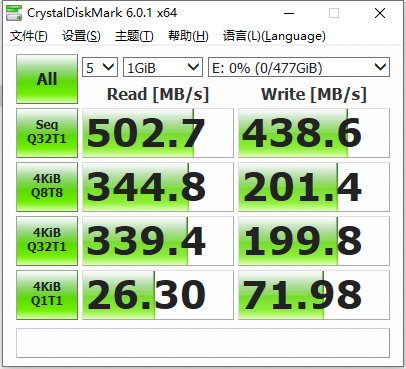Run all benchmarks with the All button

[47, 79]
